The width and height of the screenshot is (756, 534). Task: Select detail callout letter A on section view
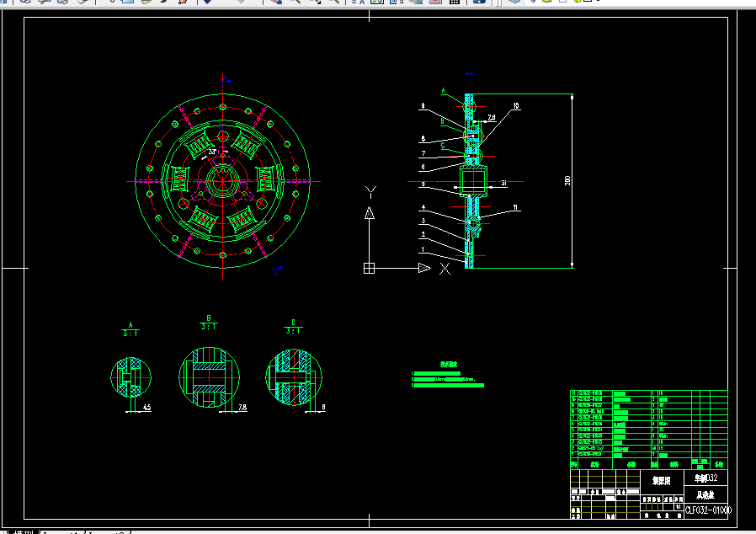point(444,91)
